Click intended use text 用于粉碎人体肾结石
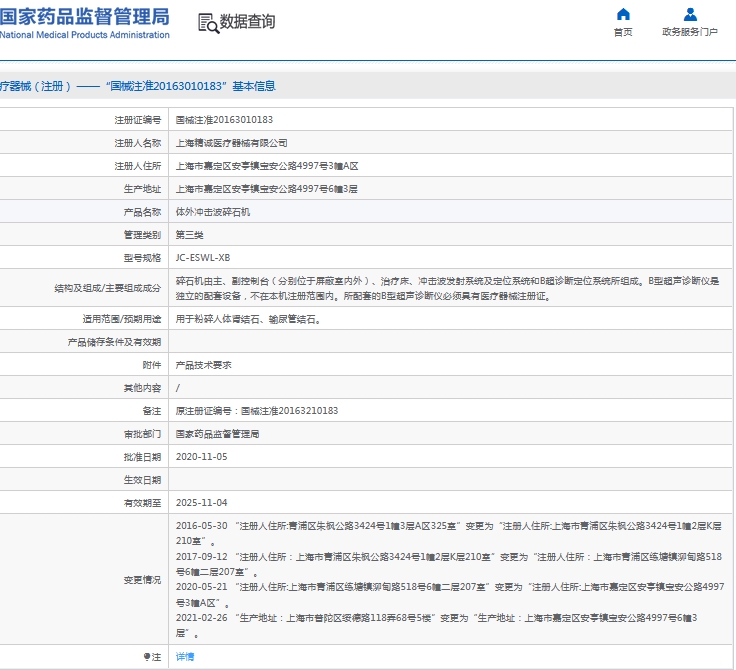 [248, 319]
